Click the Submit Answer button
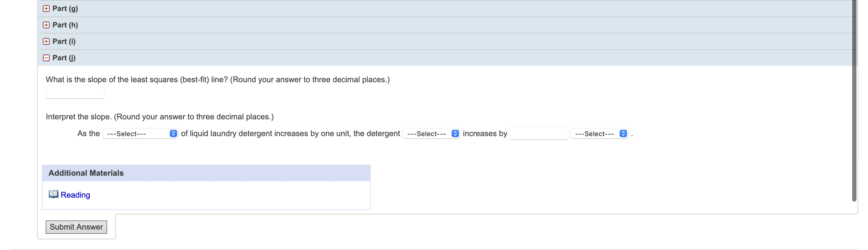The image size is (868, 250). pyautogui.click(x=76, y=227)
